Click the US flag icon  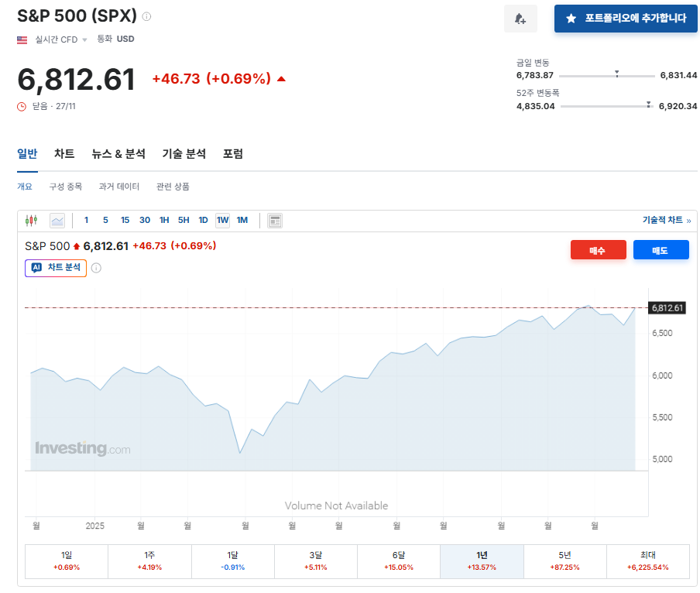(22, 39)
